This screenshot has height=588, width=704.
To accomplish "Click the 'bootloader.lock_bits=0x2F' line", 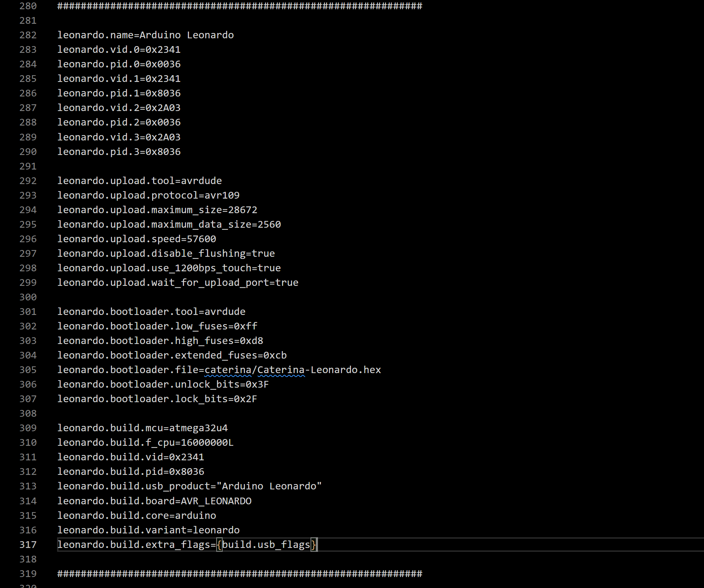I will point(157,399).
